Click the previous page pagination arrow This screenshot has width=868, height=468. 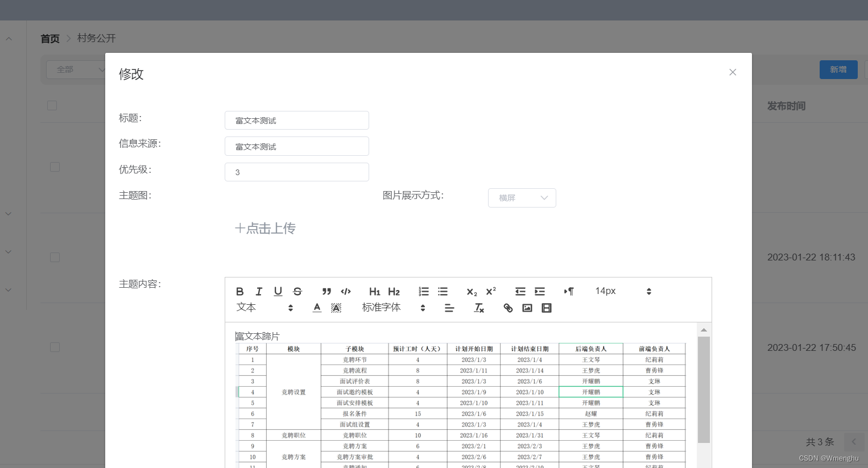pos(854,442)
